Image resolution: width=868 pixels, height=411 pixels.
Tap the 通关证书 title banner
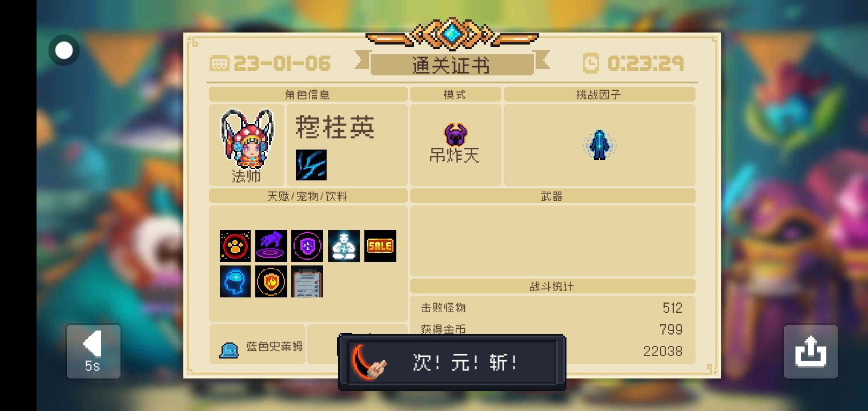[x=452, y=65]
